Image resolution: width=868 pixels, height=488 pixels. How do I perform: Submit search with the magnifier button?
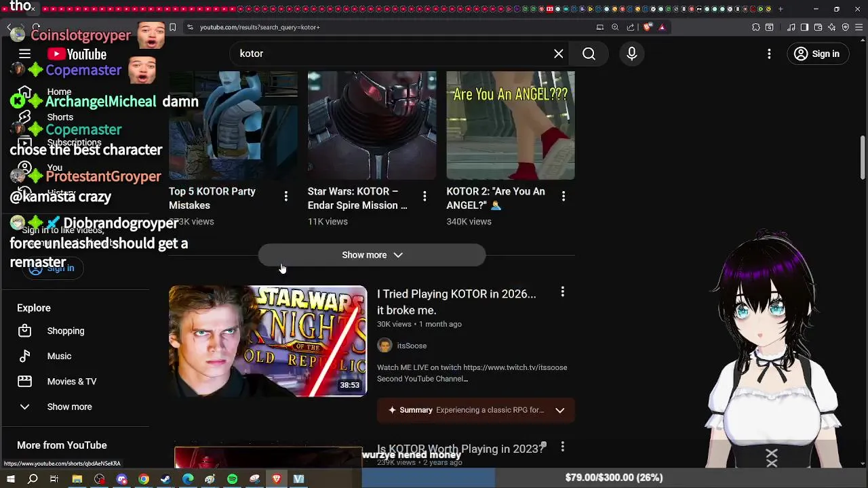click(x=589, y=54)
